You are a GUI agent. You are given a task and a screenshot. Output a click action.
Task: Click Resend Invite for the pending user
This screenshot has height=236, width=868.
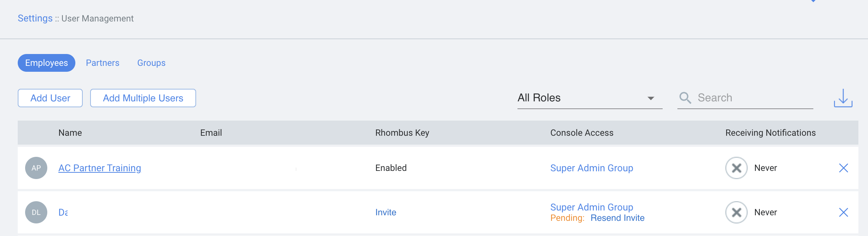(x=617, y=218)
